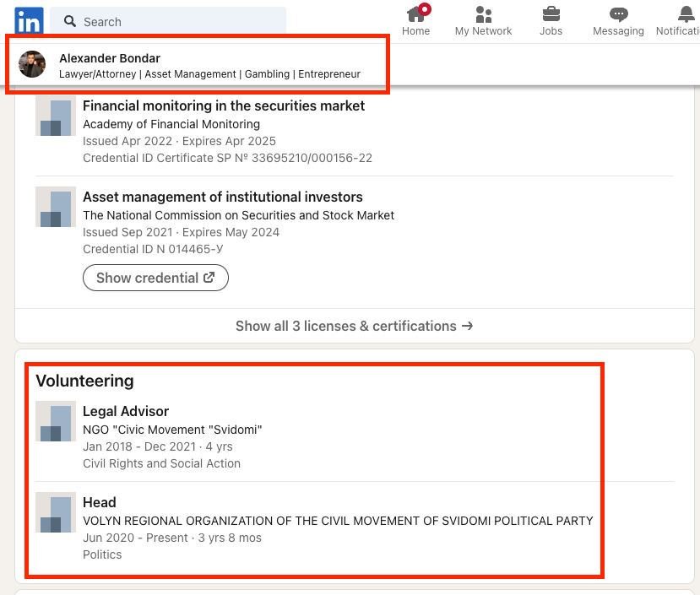Open the Notifications bell icon
The image size is (700, 595).
(686, 14)
